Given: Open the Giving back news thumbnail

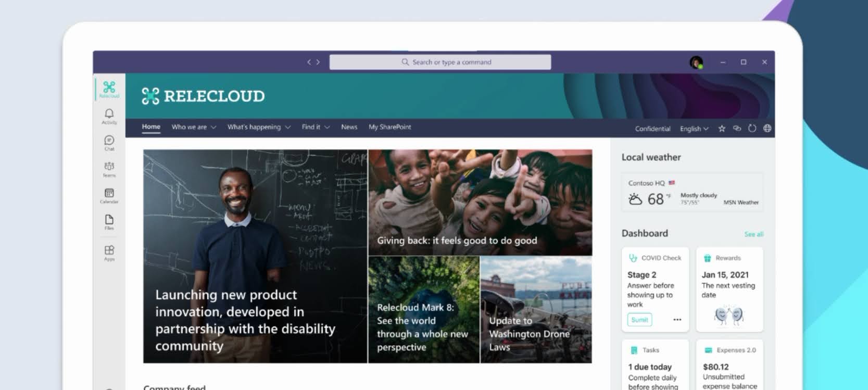Looking at the screenshot, I should [x=480, y=203].
